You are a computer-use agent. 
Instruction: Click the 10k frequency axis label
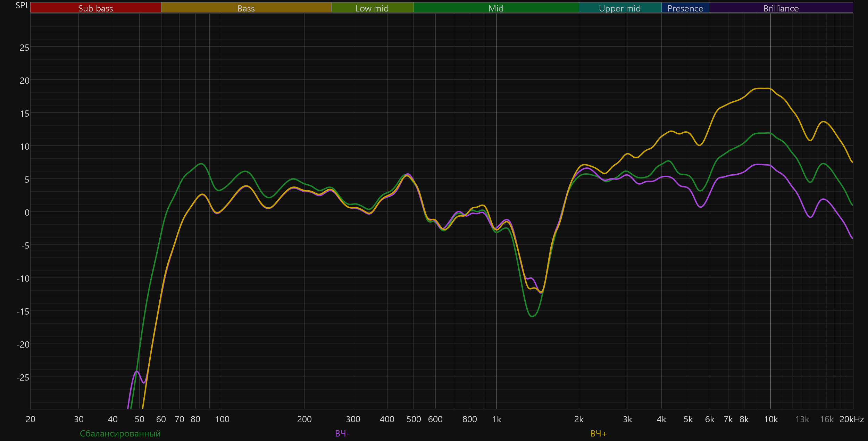pos(771,419)
